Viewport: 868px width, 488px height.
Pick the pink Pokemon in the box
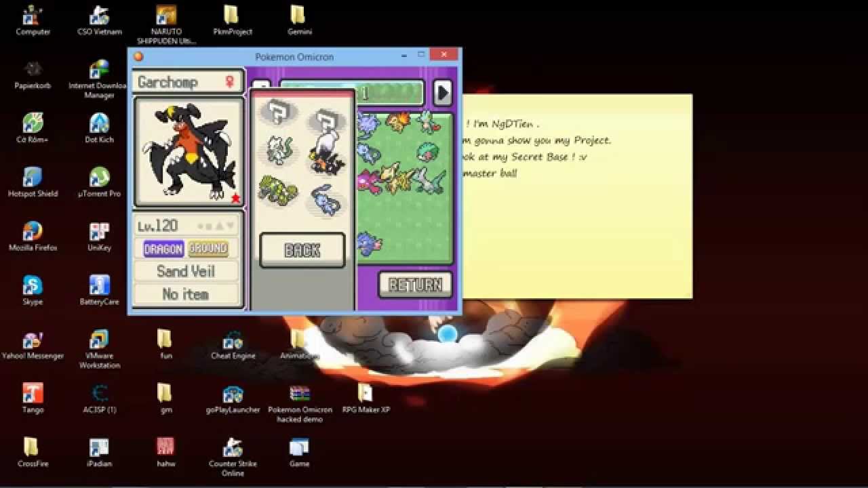369,182
